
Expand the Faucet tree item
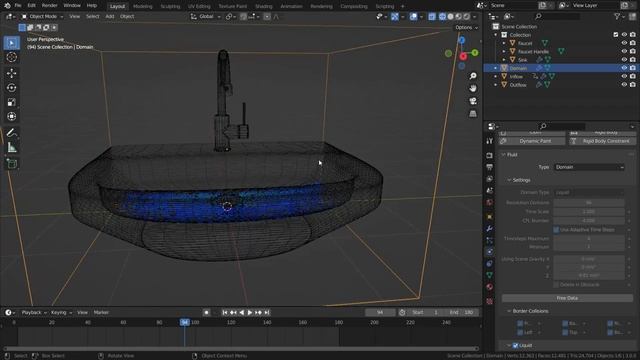(504, 43)
